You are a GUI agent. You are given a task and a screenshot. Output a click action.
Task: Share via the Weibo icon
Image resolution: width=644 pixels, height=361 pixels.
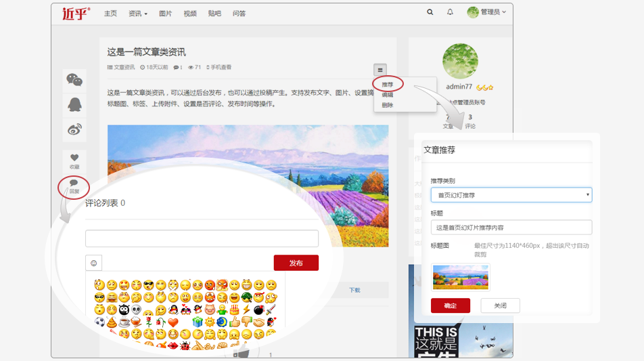coord(74,129)
